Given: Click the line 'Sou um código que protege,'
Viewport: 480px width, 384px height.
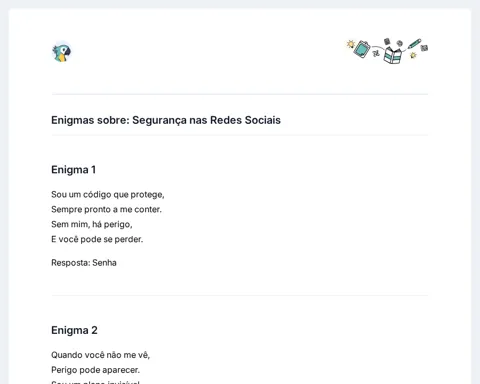Looking at the screenshot, I should click(x=108, y=195).
